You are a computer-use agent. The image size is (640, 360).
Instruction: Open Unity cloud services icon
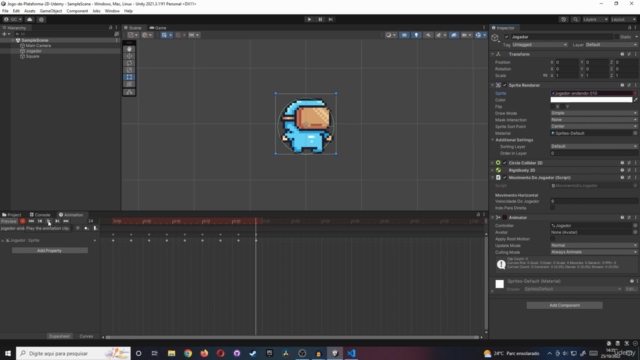[x=29, y=19]
